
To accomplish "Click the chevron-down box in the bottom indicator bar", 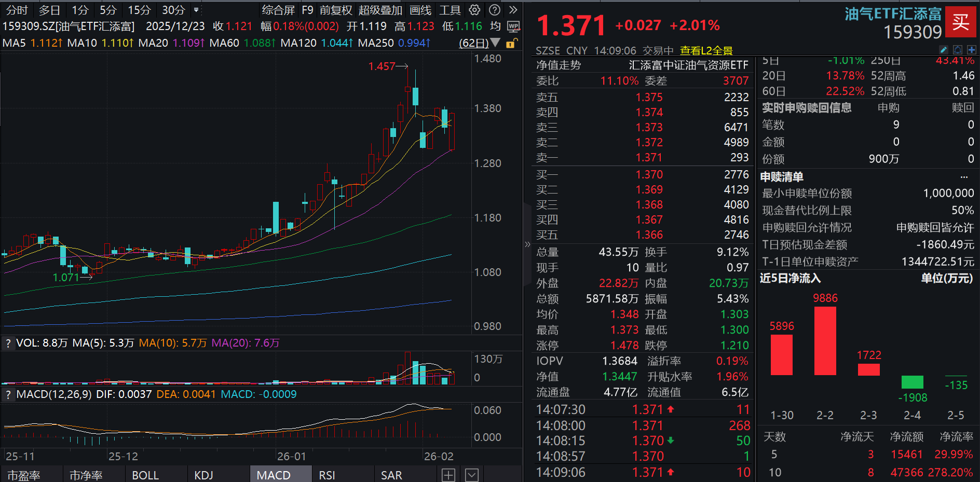I will 471,474.
